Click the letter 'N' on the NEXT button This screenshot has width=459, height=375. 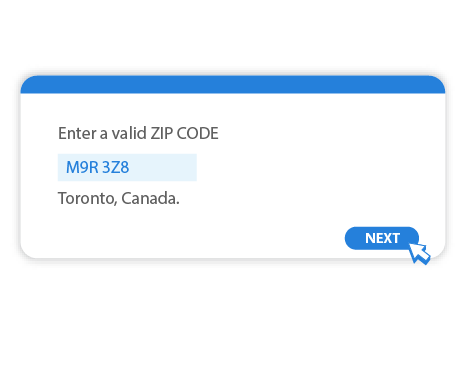tap(370, 238)
